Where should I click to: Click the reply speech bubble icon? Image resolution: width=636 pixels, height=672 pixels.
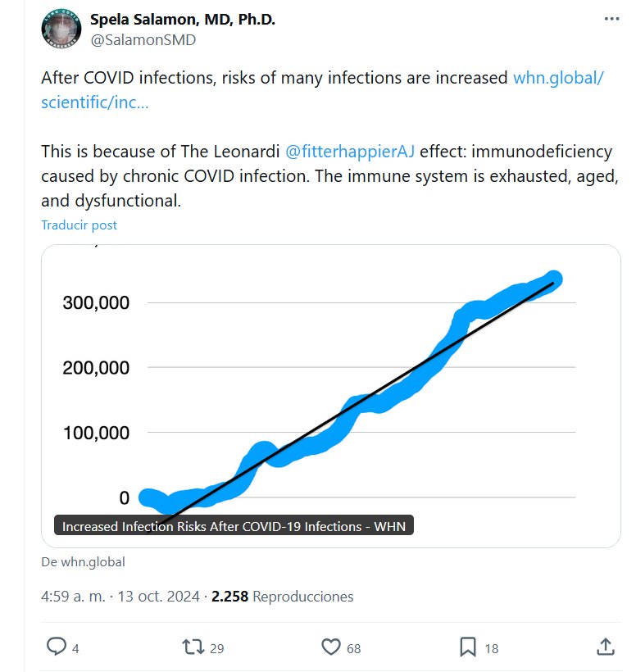coord(56,647)
